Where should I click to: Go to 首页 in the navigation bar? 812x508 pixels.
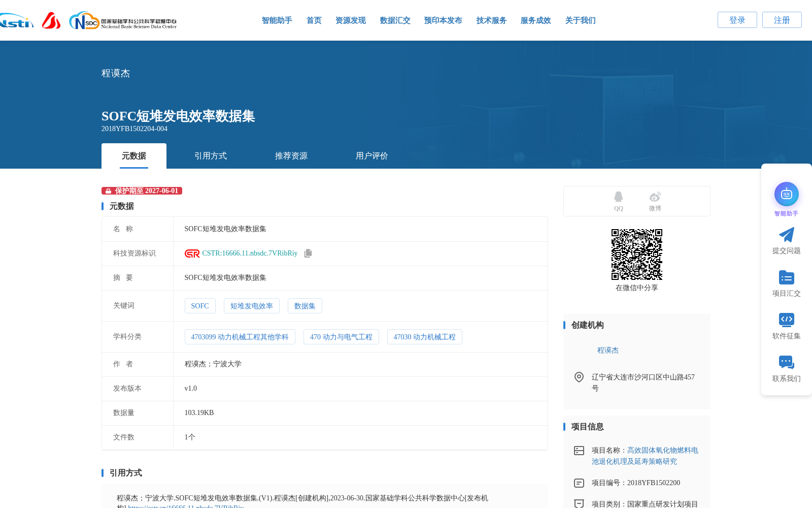click(x=314, y=20)
